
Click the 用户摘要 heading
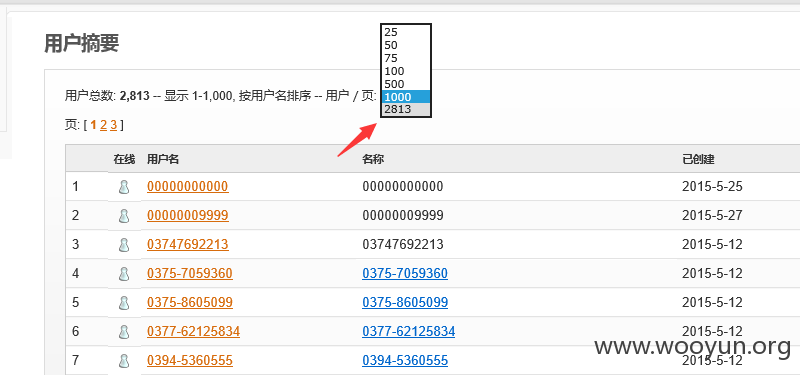82,44
